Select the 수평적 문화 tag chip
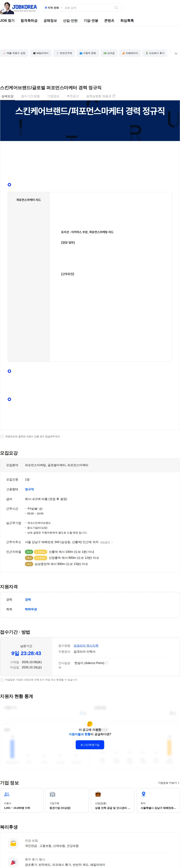Viewport: 180px width, 868px height. [x=88, y=53]
